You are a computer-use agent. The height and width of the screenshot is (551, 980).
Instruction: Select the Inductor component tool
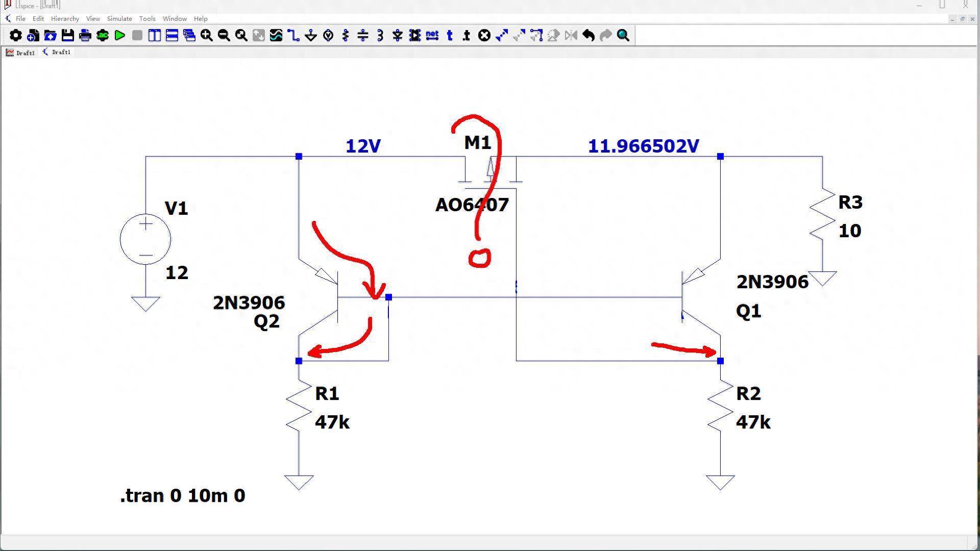(x=380, y=36)
